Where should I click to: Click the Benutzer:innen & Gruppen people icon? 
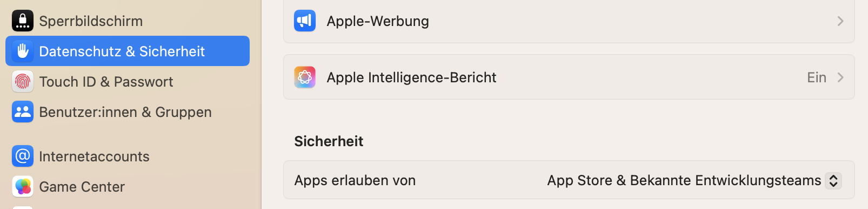(x=23, y=112)
